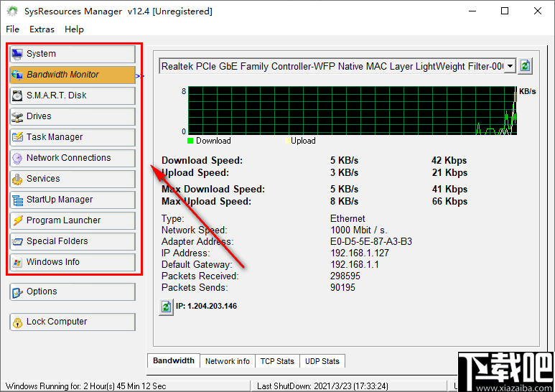Click the Bandwidth Monitor globe icon

[x=17, y=75]
